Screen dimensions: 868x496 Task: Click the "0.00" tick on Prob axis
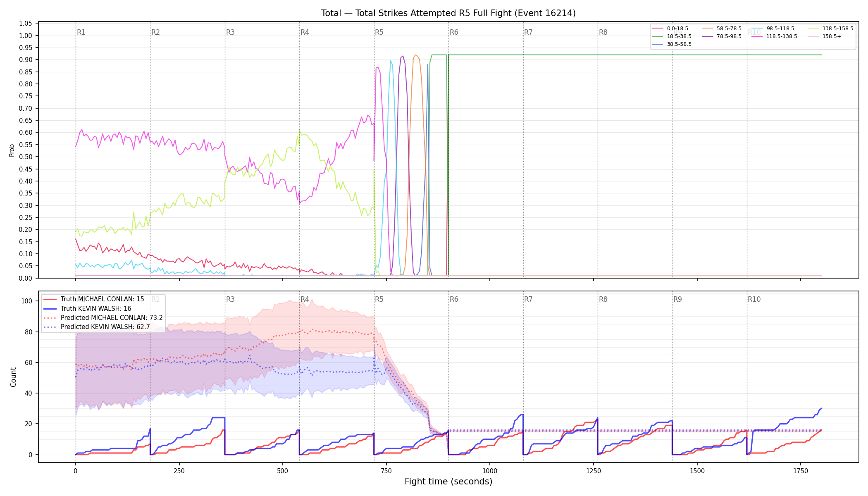[x=26, y=278]
